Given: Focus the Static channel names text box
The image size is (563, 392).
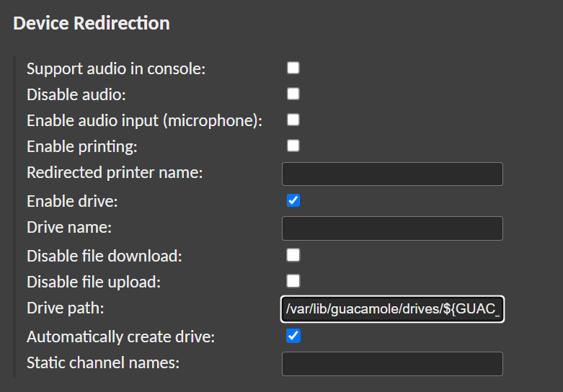Looking at the screenshot, I should [392, 364].
